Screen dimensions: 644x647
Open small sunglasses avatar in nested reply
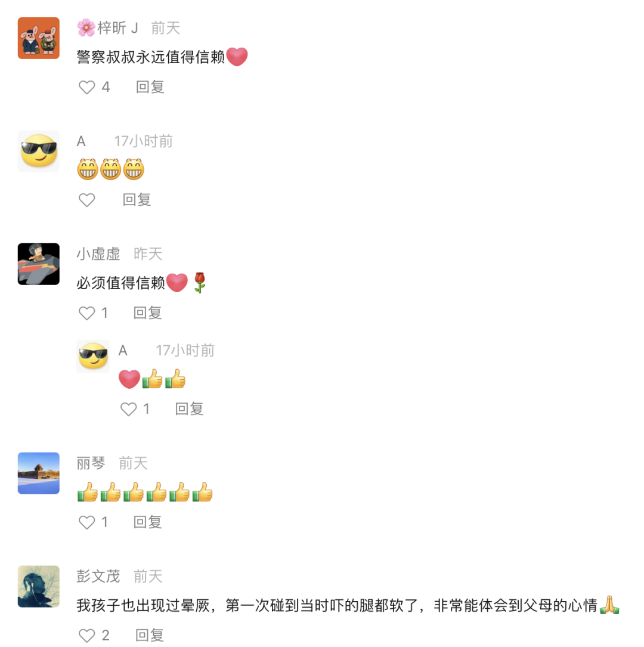coord(93,356)
